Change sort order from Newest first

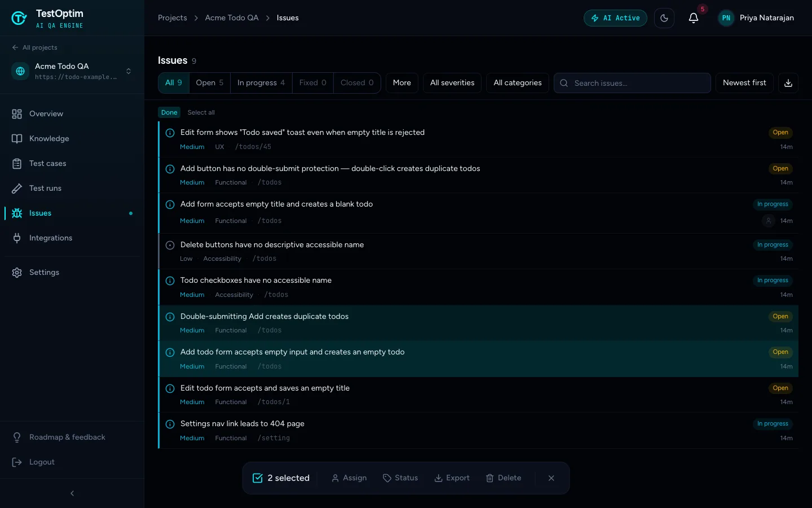pyautogui.click(x=744, y=83)
